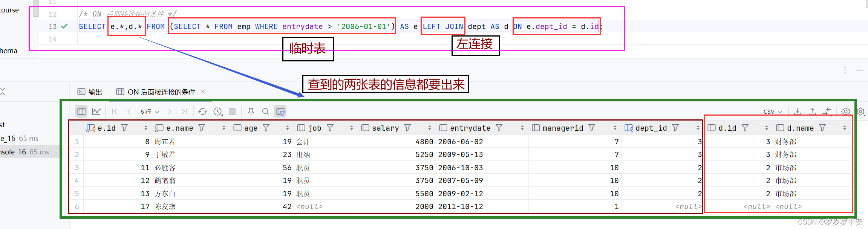This screenshot has width=868, height=229.
Task: Jump to last page of results
Action: [184, 111]
